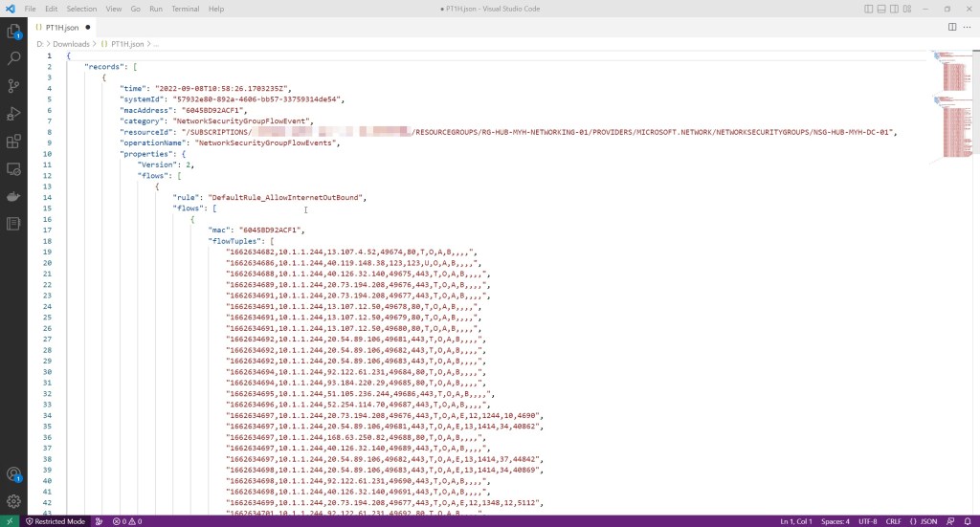Screen dimensions: 980x527
Task: Open the Search view icon
Action: [x=13, y=58]
